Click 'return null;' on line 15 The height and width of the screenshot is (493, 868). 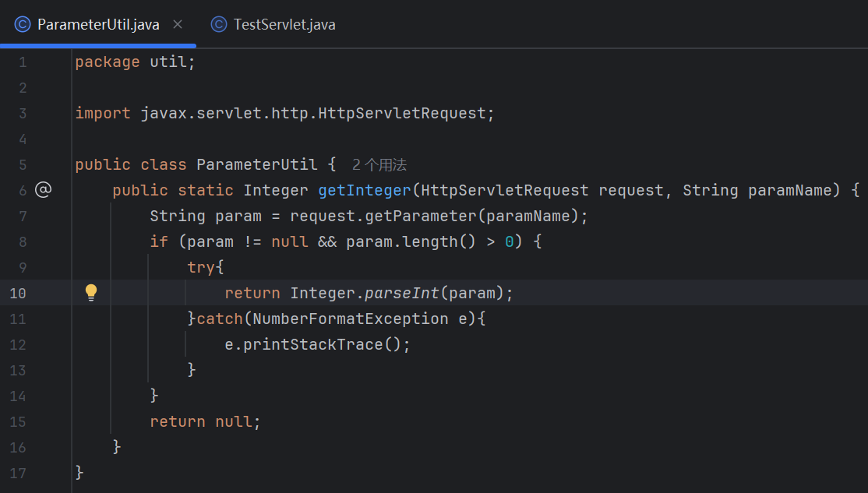tap(205, 421)
